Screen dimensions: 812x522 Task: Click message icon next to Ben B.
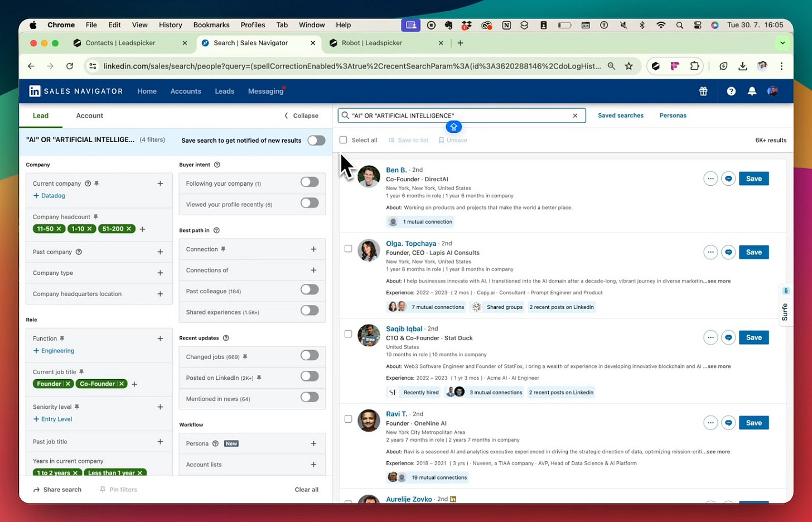(728, 178)
